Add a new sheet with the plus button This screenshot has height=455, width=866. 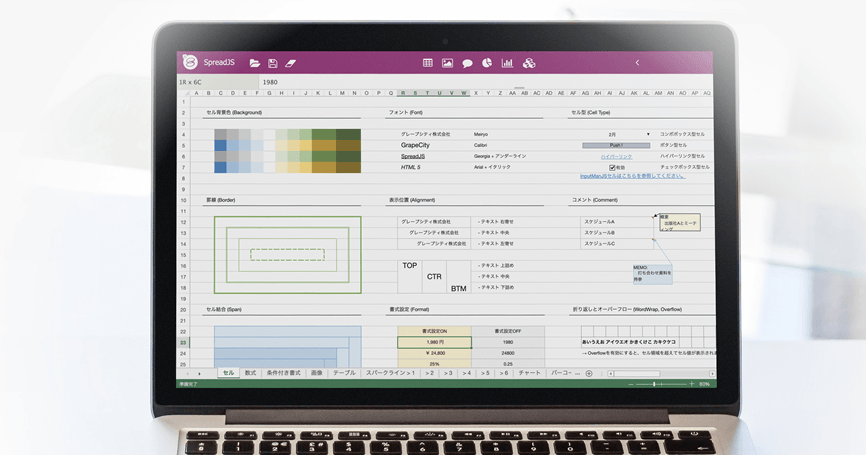[589, 373]
